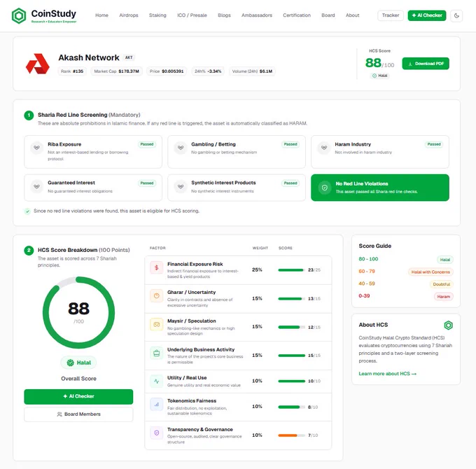
Task: Click the AKT ticker badge
Action: point(129,57)
